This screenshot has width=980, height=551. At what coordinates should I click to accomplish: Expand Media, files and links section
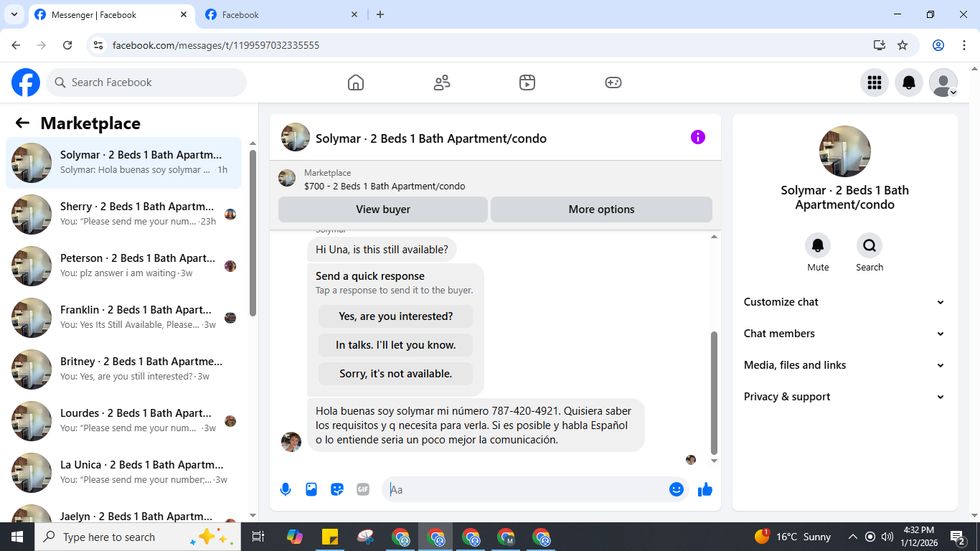(x=844, y=365)
